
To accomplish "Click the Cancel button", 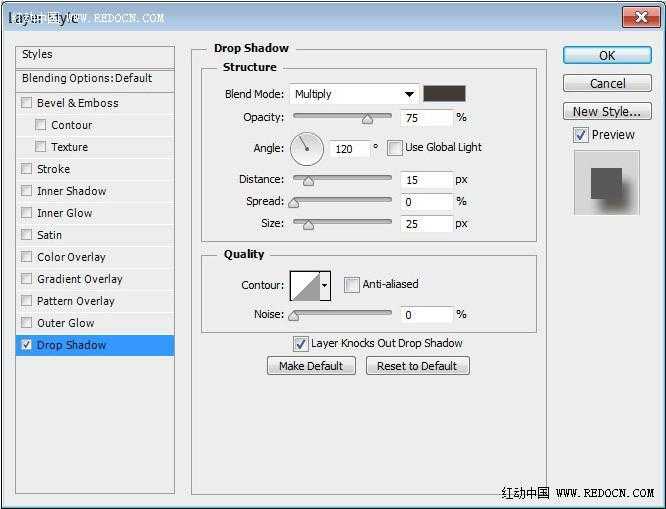I will (607, 83).
